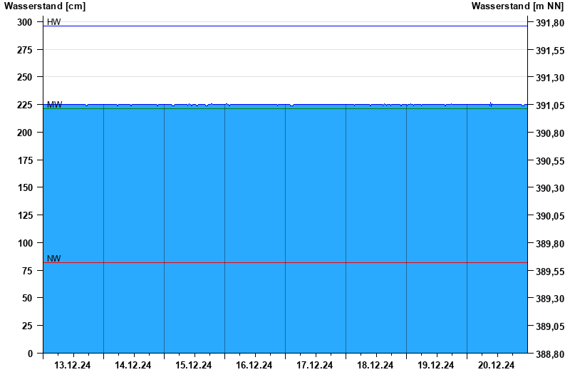Viewport: 570px width, 392px height.
Task: Click the Wasserstand [cm] axis title
Action: [44, 6]
